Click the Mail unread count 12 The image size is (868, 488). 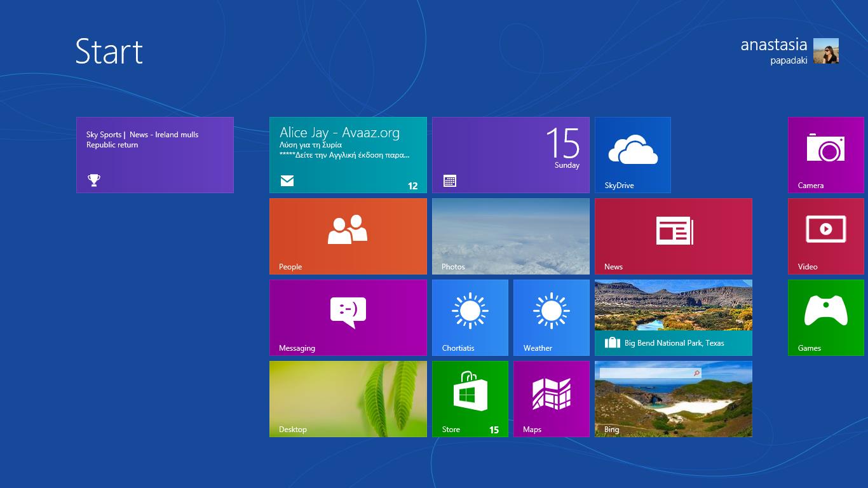click(412, 186)
